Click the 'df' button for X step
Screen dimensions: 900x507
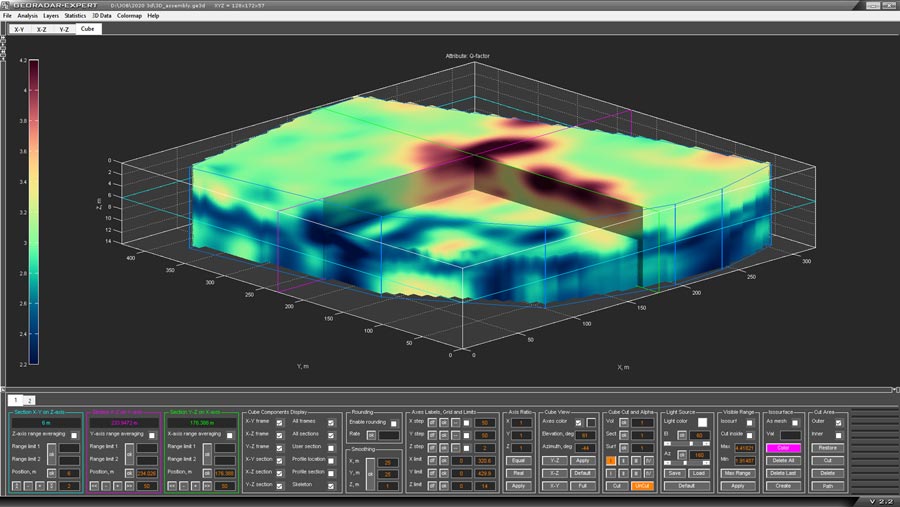(433, 422)
